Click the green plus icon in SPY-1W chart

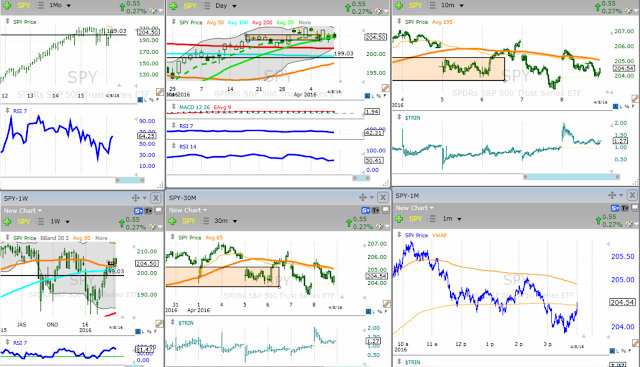[7, 222]
